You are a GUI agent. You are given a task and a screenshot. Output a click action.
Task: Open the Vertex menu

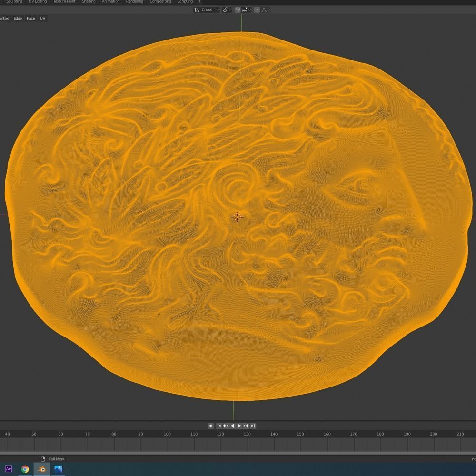tap(4, 18)
